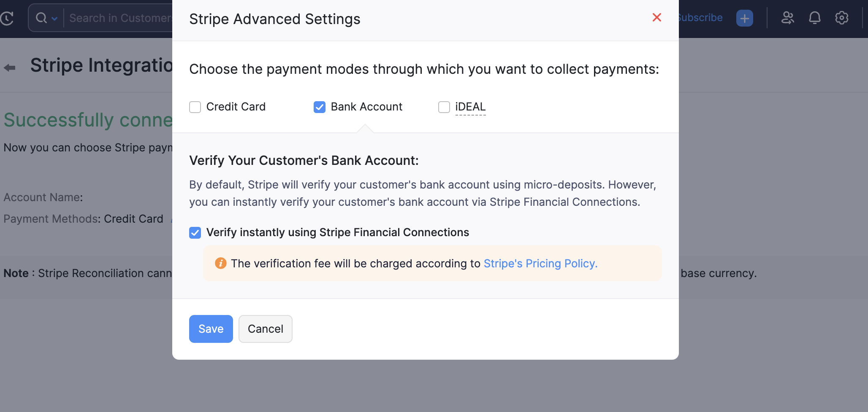868x412 pixels.
Task: Go back using the left arrow
Action: click(x=10, y=67)
